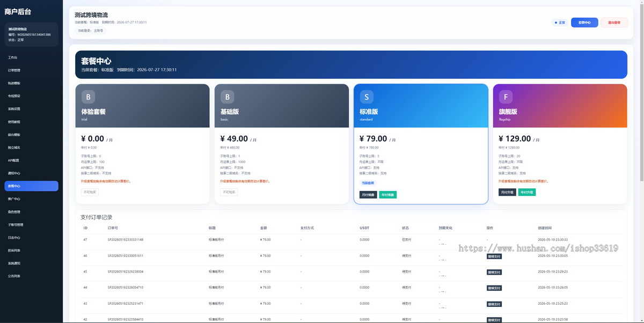Click 继续支付 for order ID 43
Image resolution: width=644 pixels, height=323 pixels.
[x=494, y=304]
